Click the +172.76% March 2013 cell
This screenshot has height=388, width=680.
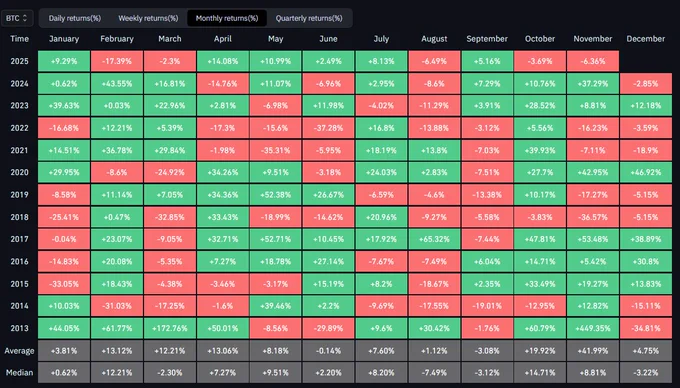click(x=170, y=328)
